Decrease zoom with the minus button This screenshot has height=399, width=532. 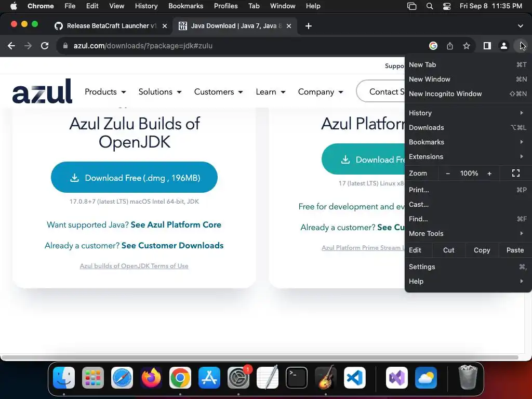pos(448,174)
